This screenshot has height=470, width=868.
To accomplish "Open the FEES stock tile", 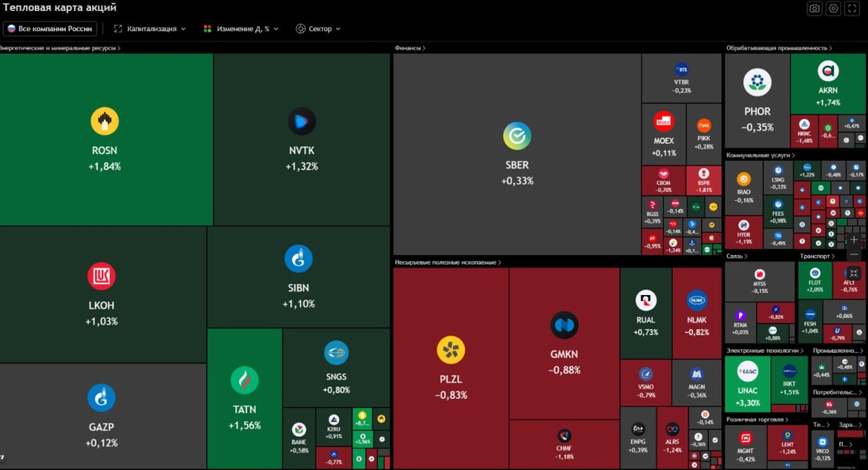I will click(778, 210).
